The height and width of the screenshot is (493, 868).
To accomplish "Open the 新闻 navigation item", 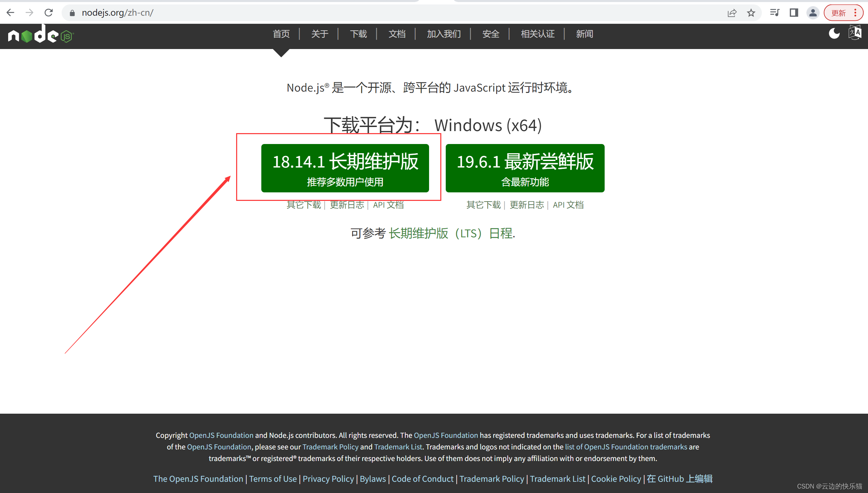I will coord(585,34).
